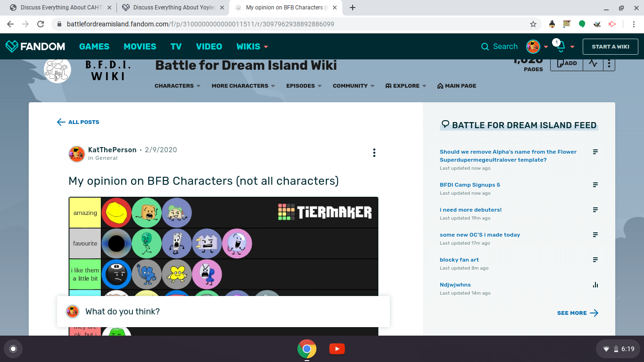Click the pink arrow extension icon

[612, 24]
